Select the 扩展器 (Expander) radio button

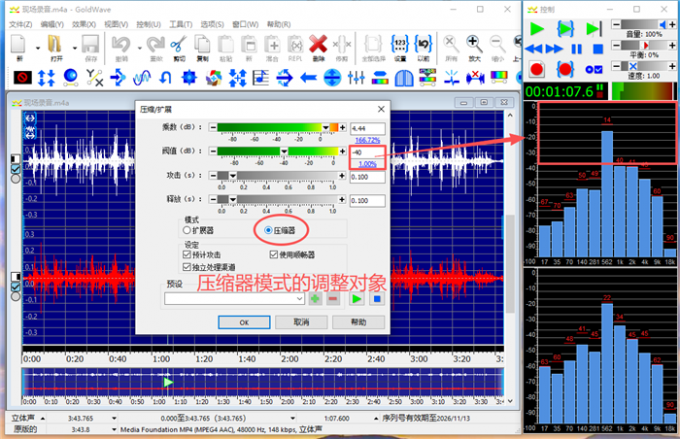click(x=187, y=230)
